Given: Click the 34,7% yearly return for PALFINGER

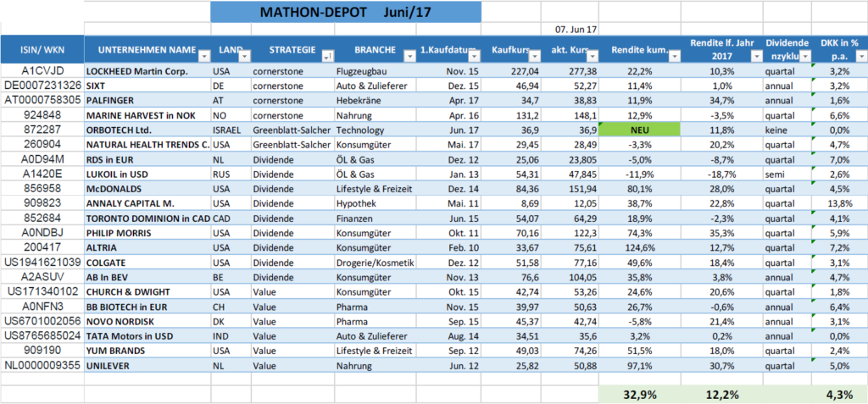Looking at the screenshot, I should [x=722, y=101].
